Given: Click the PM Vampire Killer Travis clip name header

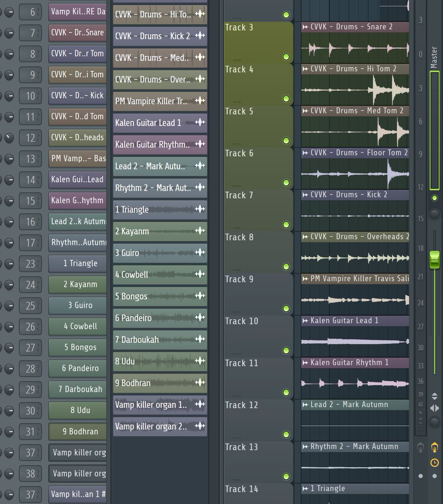Looking at the screenshot, I should tap(355, 278).
